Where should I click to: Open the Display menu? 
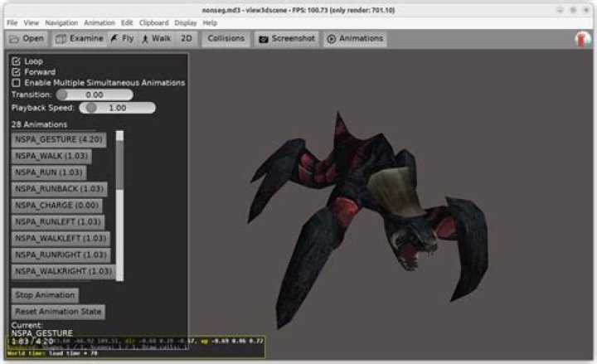(186, 23)
